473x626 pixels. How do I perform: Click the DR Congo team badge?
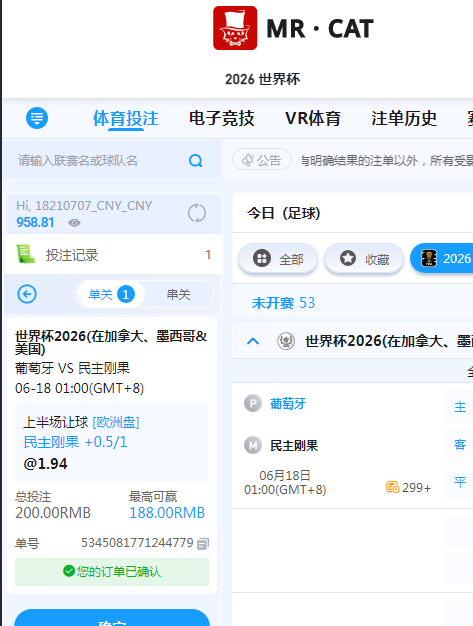(253, 445)
